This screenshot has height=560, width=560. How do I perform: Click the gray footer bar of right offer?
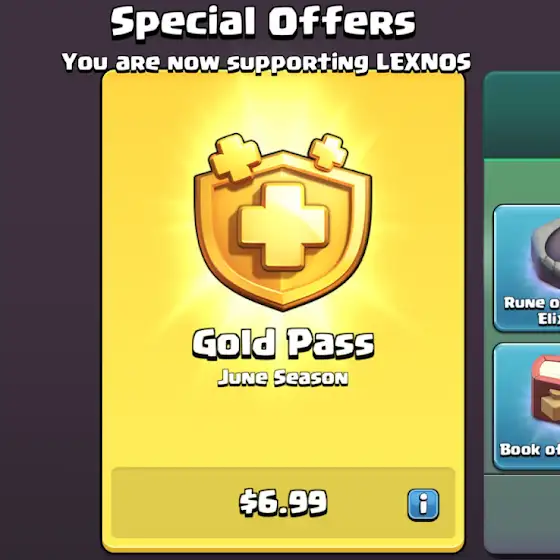522,514
